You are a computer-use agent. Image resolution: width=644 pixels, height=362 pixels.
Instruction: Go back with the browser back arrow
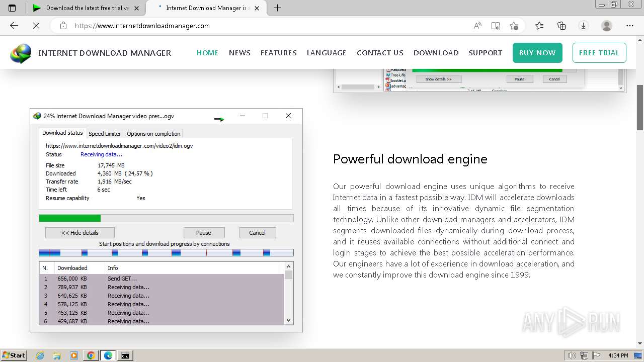pos(14,26)
